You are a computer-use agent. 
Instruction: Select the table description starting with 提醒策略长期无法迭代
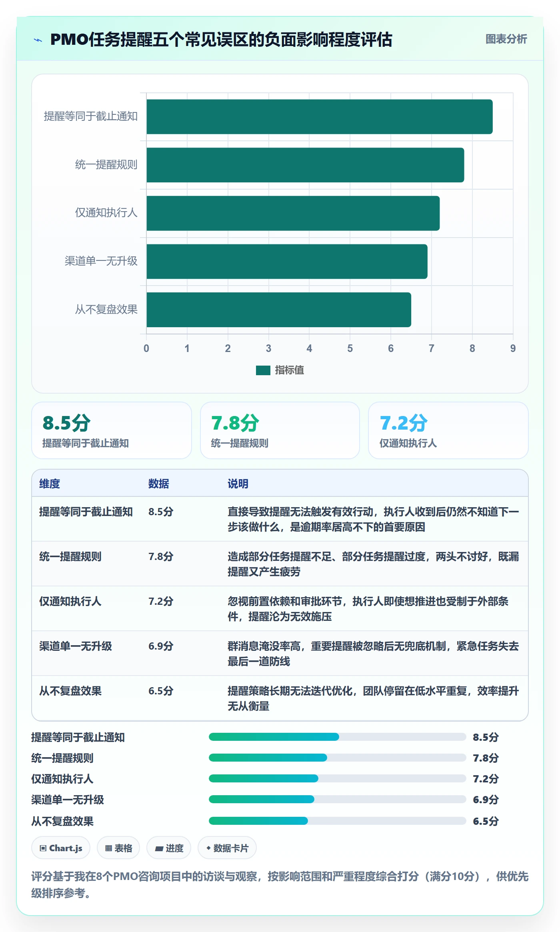(373, 698)
